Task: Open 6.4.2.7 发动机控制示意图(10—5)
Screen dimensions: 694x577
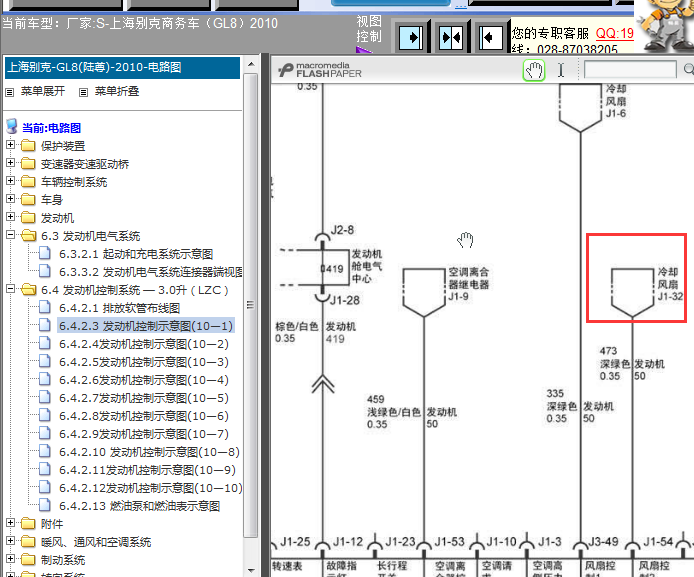Action: click(144, 398)
